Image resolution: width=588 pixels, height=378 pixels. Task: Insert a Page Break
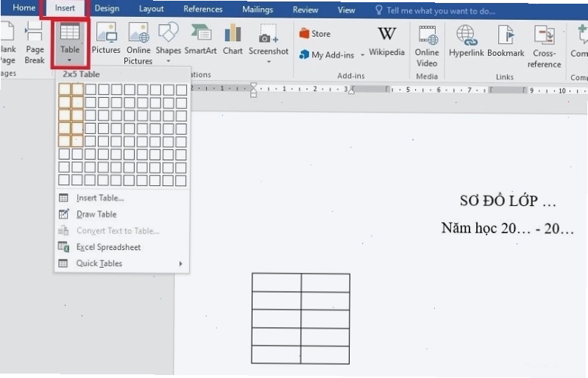35,43
